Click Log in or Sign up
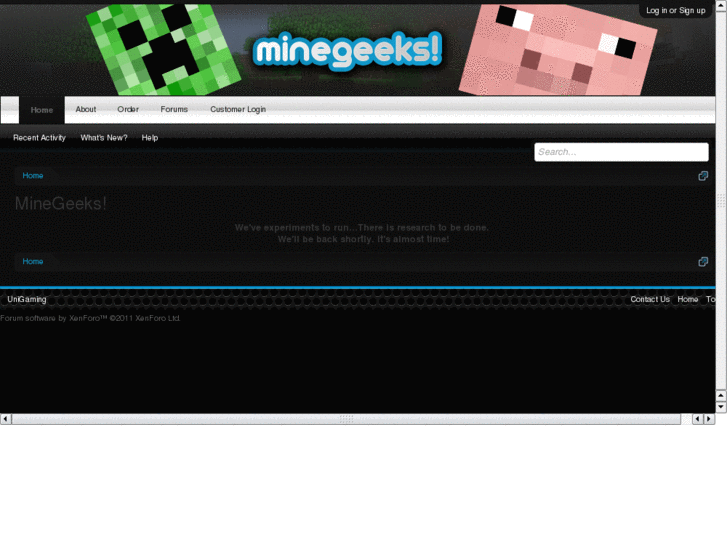 click(x=676, y=10)
